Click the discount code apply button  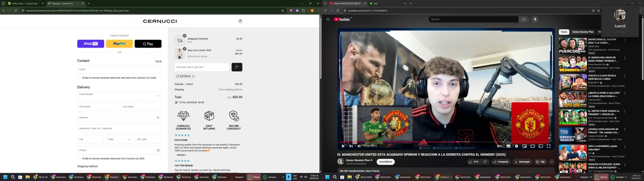point(237,67)
